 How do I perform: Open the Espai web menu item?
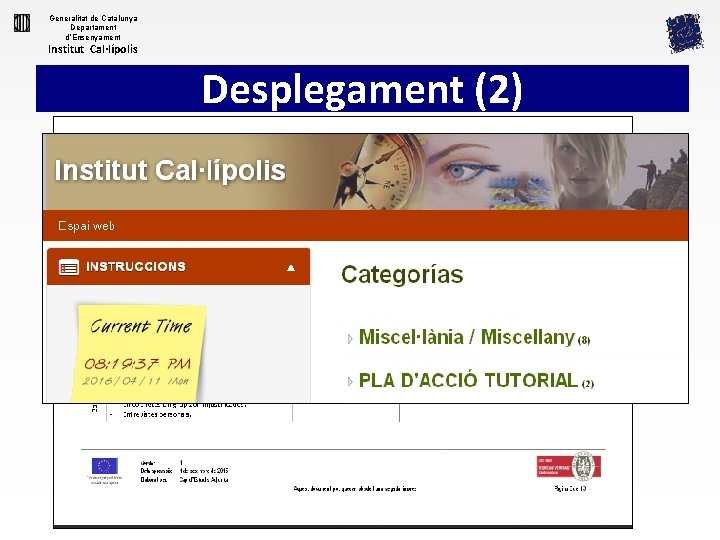point(86,226)
